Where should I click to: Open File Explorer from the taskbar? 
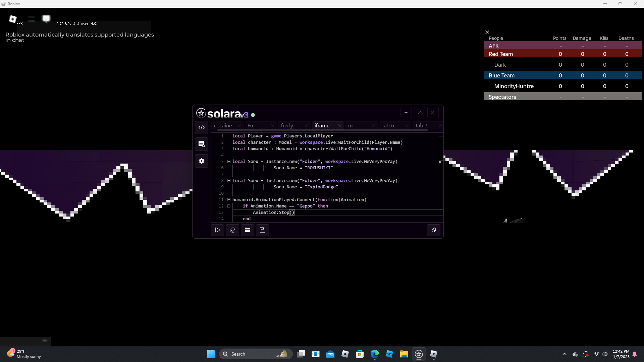pyautogui.click(x=404, y=354)
